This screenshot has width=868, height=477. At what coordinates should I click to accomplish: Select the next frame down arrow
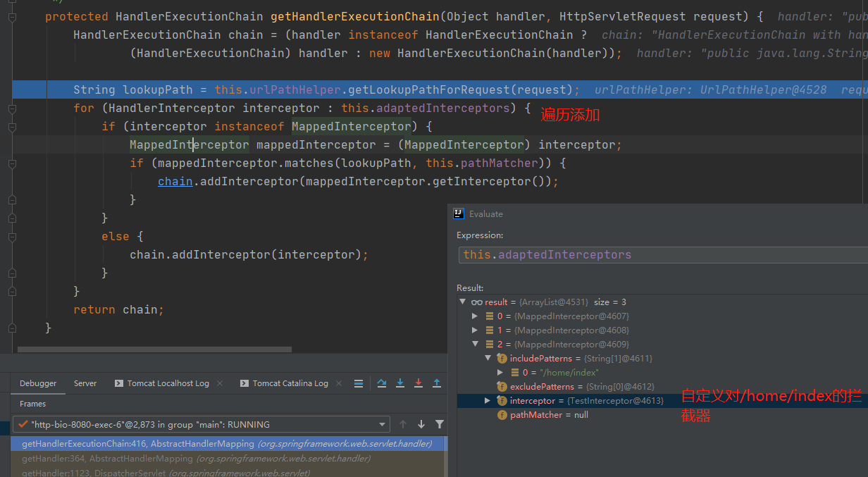(421, 424)
